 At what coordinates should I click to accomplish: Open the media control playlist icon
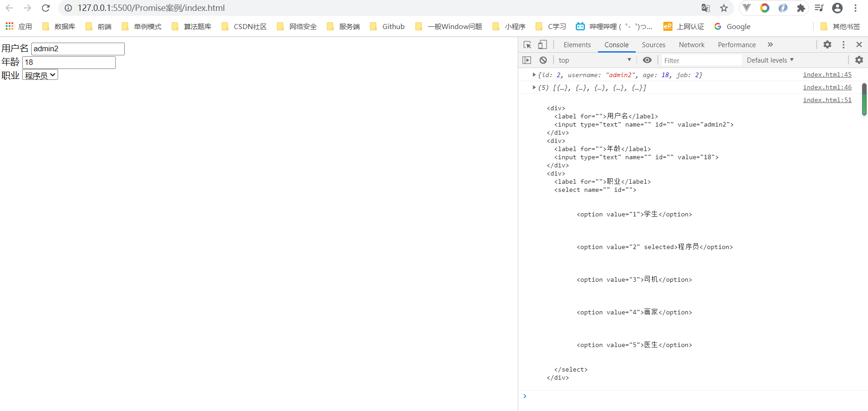click(x=819, y=8)
